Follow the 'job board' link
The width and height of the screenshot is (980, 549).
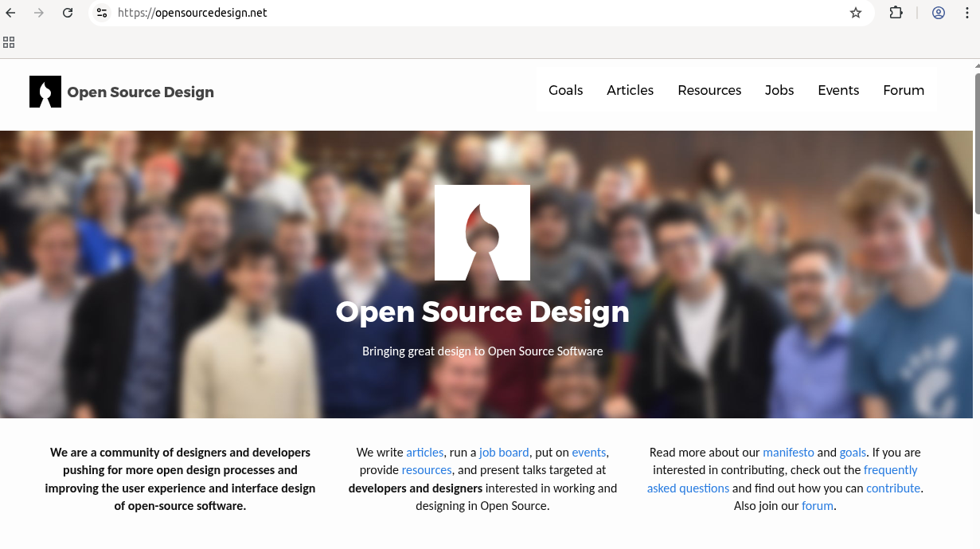click(x=504, y=452)
